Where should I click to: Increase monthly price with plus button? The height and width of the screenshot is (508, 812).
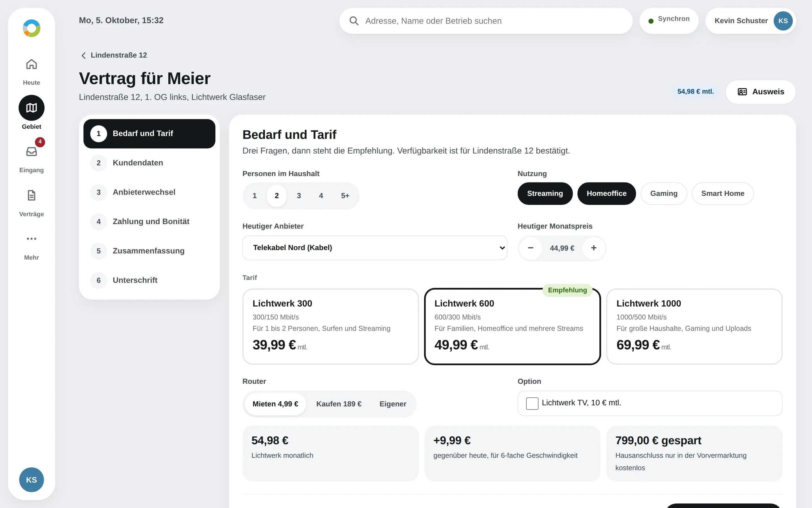(x=593, y=248)
